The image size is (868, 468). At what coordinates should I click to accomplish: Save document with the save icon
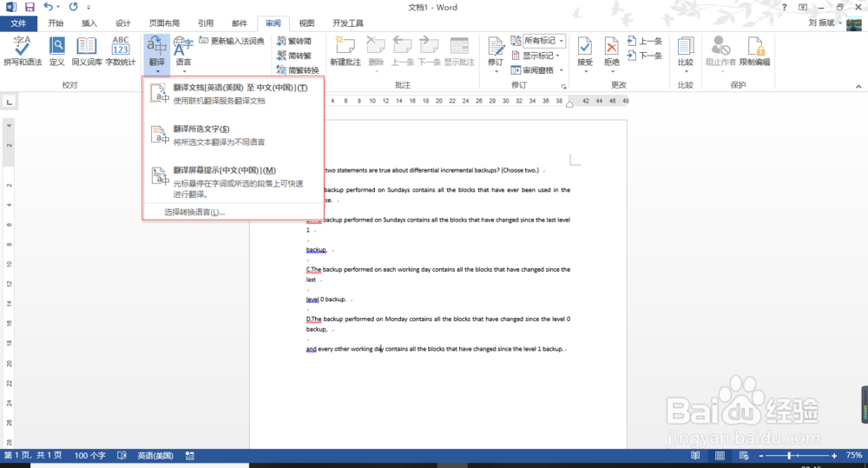click(x=30, y=7)
